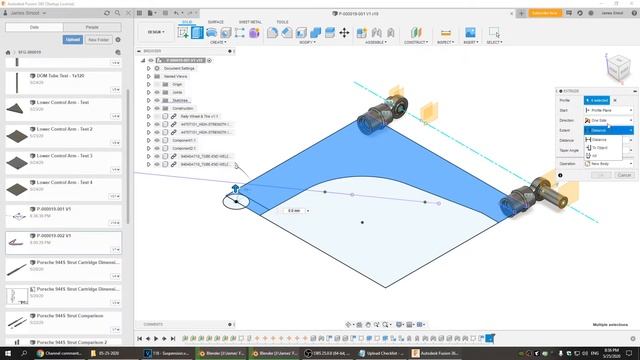Toggle visibility of Origin folder
The image size is (640, 360).
click(x=157, y=84)
